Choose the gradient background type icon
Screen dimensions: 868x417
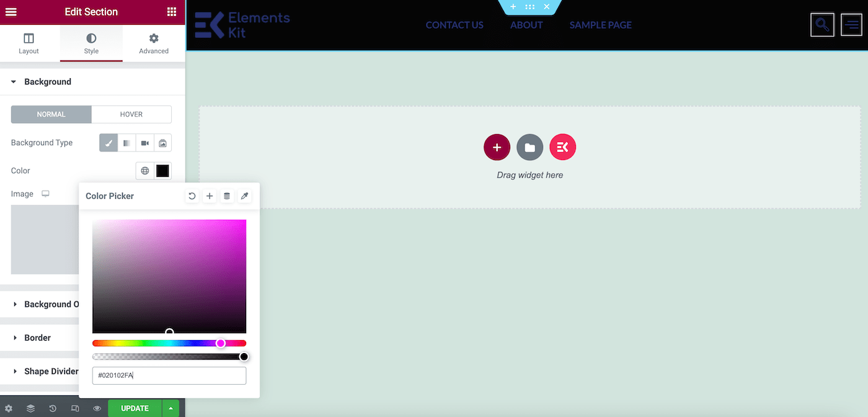click(126, 143)
